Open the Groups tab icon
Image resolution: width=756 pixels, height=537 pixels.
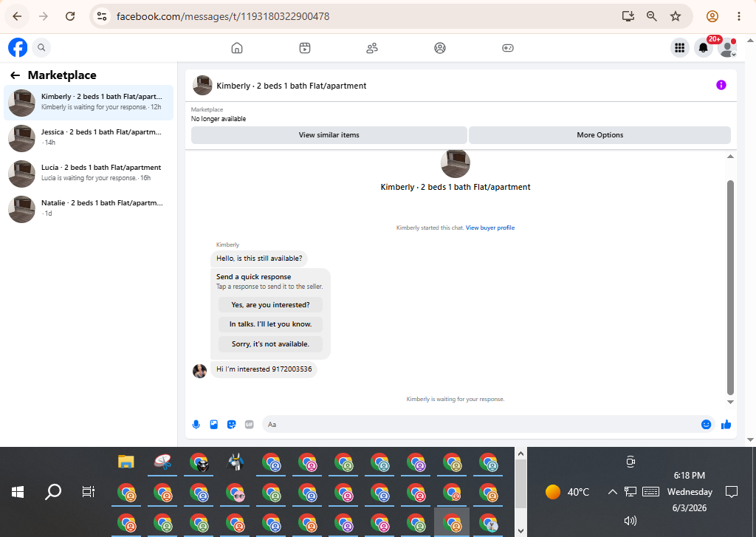(440, 48)
